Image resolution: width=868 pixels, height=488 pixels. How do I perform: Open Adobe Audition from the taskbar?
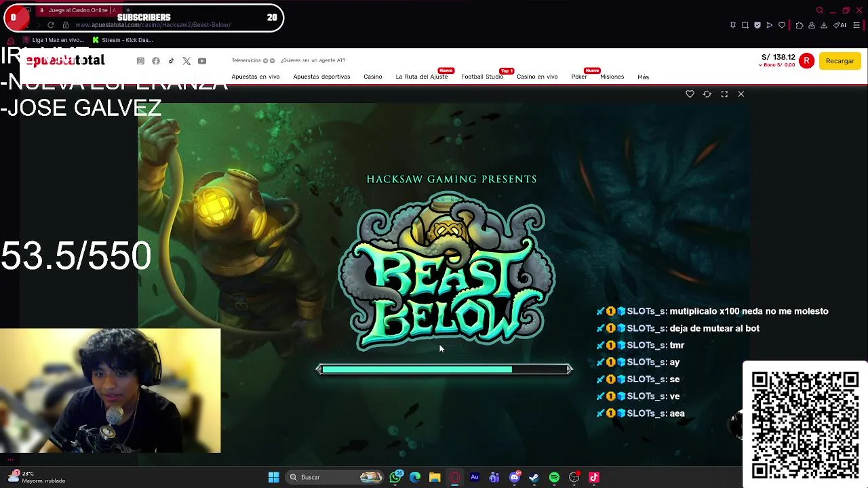click(x=474, y=477)
